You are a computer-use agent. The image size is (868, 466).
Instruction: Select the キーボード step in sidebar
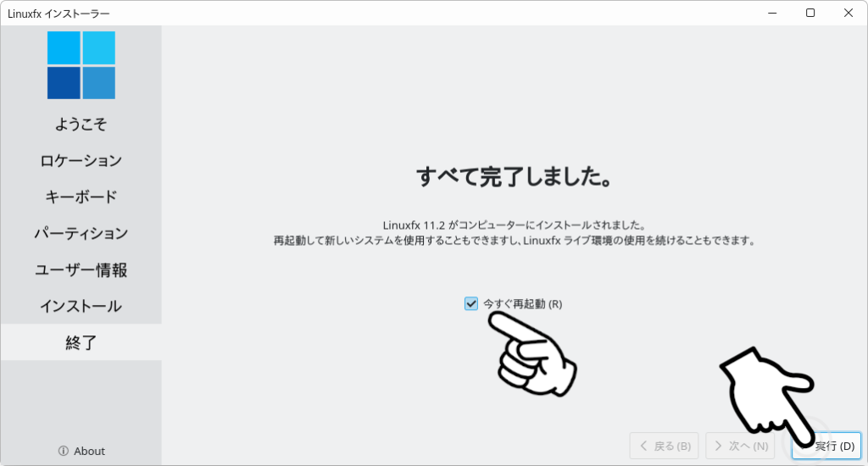point(81,197)
